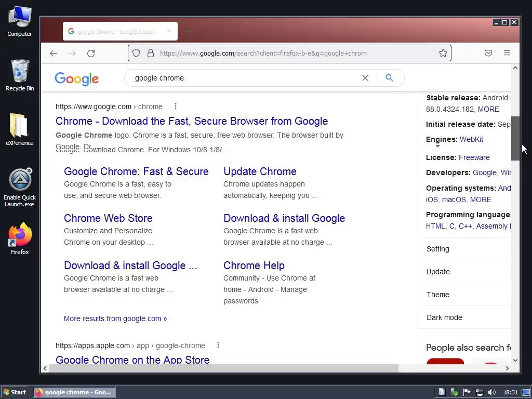Click the horizontal scrollbar left arrow
Viewport: 532px width, 399px height.
[x=45, y=368]
